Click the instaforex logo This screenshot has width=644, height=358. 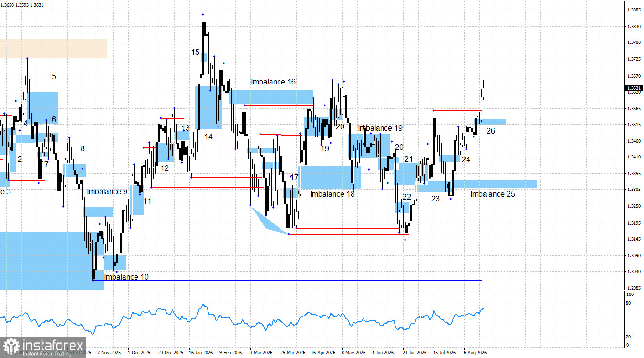pos(43,347)
